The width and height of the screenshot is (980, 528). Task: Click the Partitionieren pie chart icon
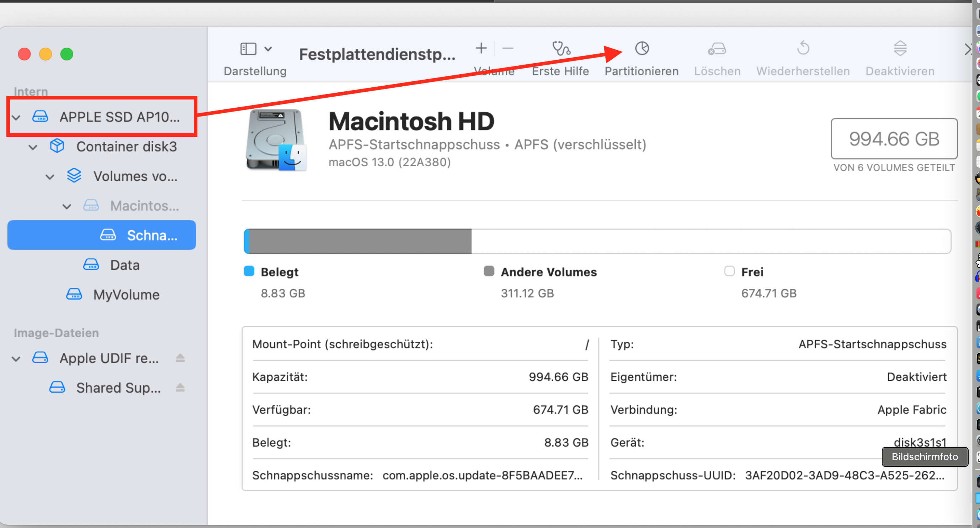point(642,49)
